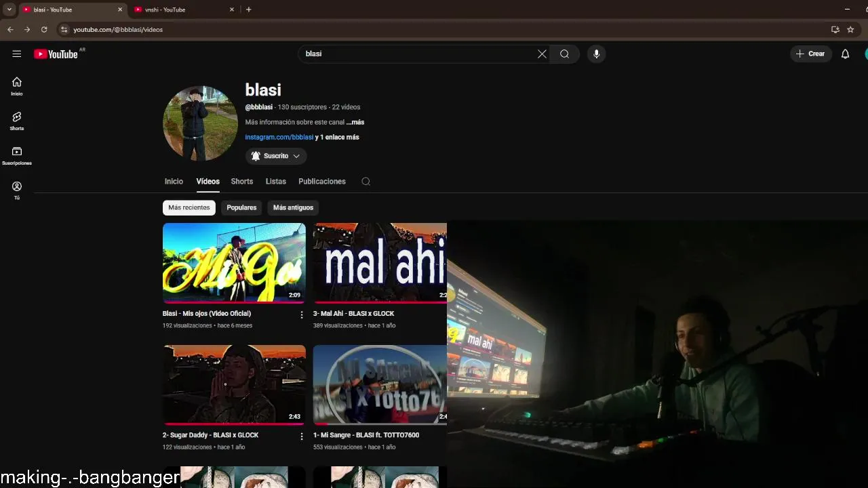Open the Listas tab

click(276, 181)
